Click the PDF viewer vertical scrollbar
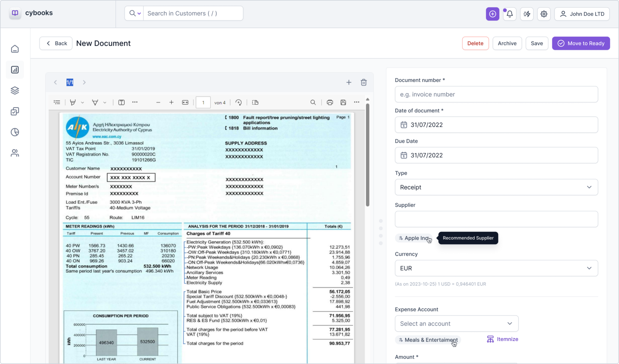Viewport: 619px width, 364px height. [367, 155]
